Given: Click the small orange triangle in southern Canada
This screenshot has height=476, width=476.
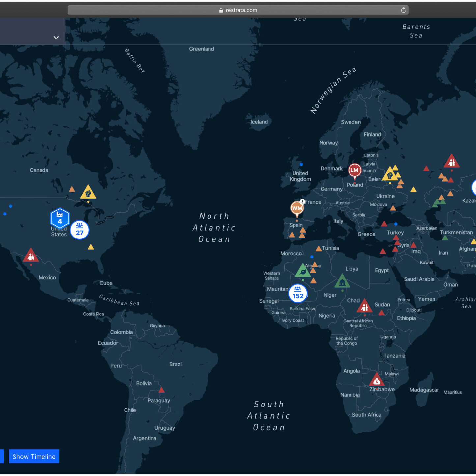Looking at the screenshot, I should [x=72, y=189].
